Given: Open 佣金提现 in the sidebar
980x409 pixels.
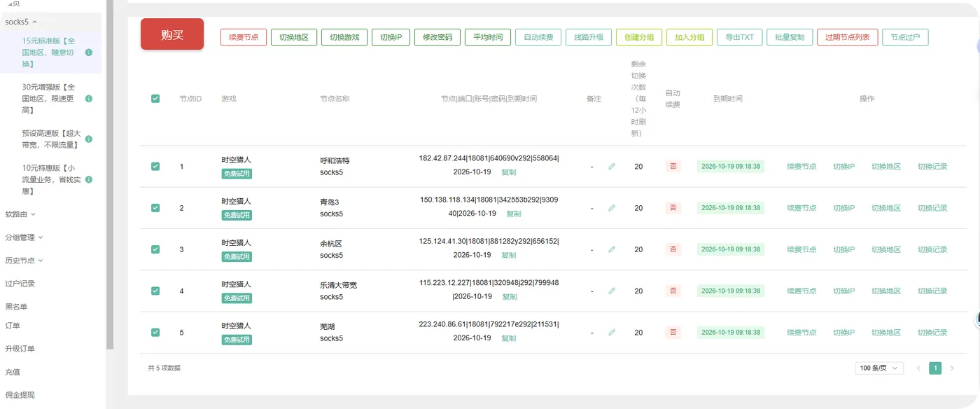Looking at the screenshot, I should (20, 395).
